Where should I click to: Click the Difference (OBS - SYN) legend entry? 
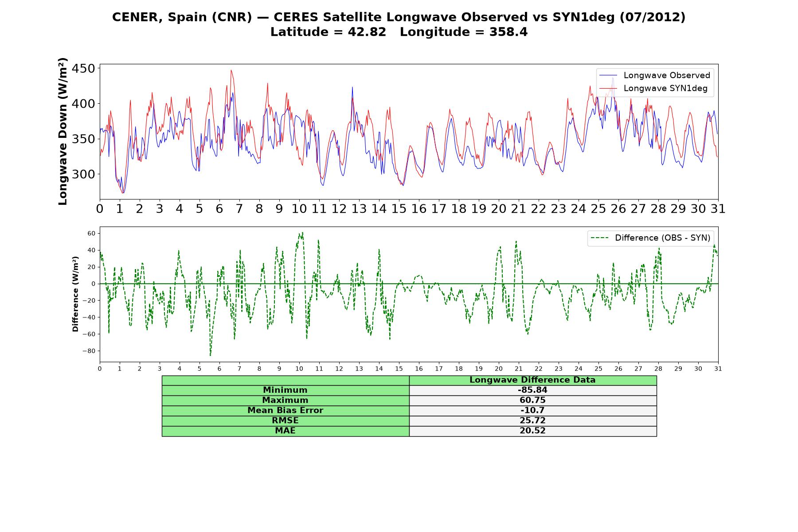(x=650, y=238)
